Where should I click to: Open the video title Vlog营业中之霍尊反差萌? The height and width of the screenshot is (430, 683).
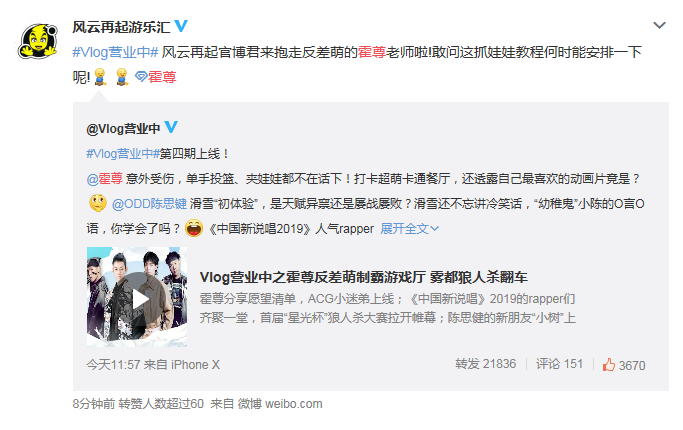363,277
